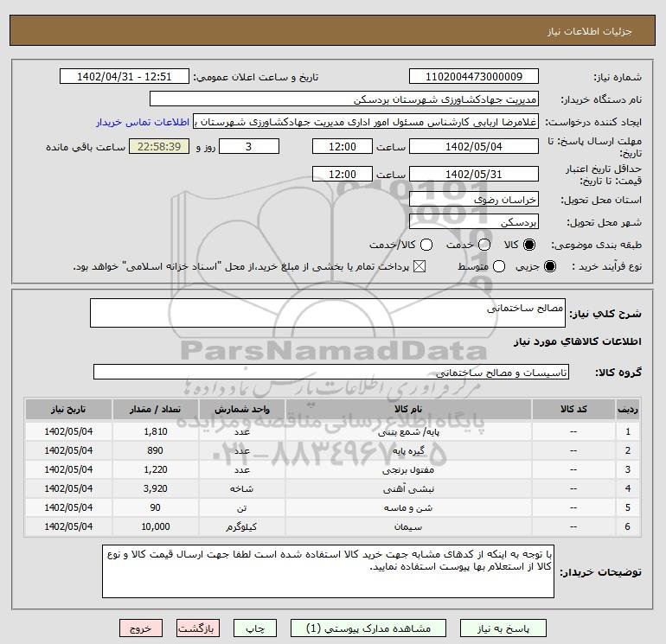The height and width of the screenshot is (644, 666).
Task: Click the تن unit cell
Action: 241,507
